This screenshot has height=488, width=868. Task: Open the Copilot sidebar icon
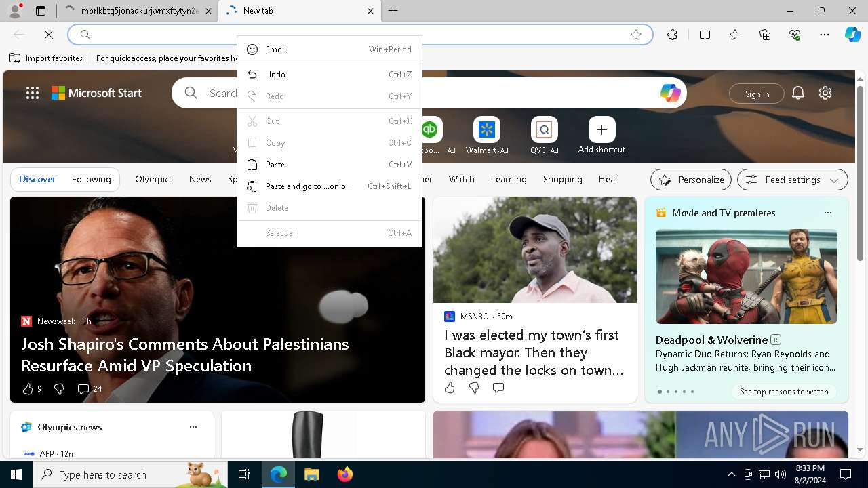point(853,35)
